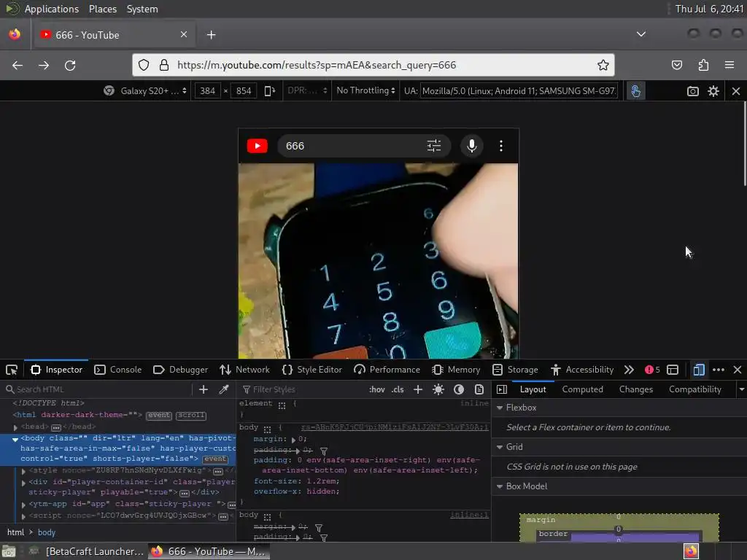The width and height of the screenshot is (747, 560).
Task: Select the body breadcrumb
Action: pyautogui.click(x=47, y=532)
